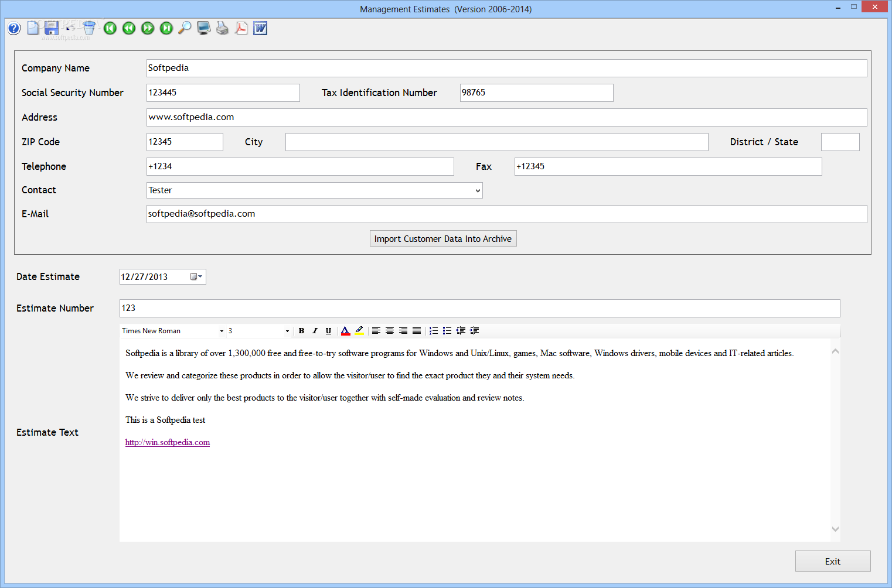Image resolution: width=892 pixels, height=588 pixels.
Task: Align estimate text to the right
Action: 403,331
